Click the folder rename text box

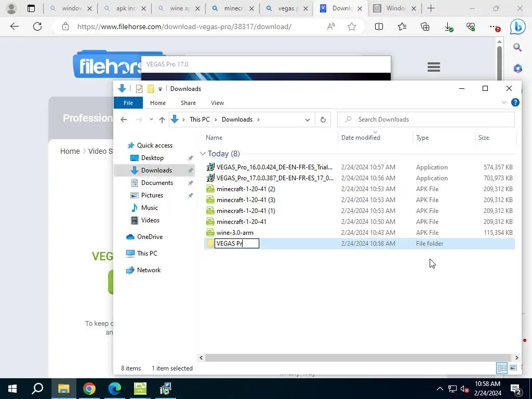(237, 244)
